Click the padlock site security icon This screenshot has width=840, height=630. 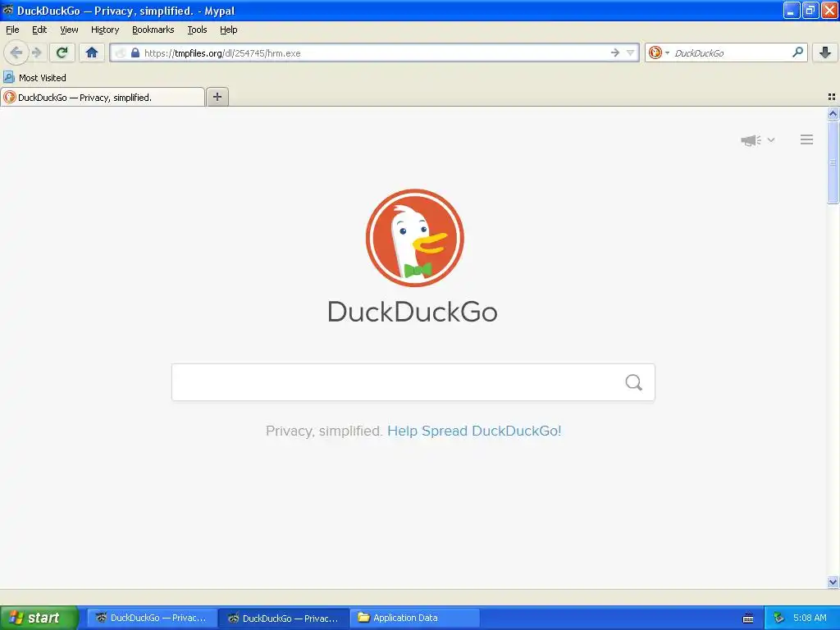tap(135, 52)
